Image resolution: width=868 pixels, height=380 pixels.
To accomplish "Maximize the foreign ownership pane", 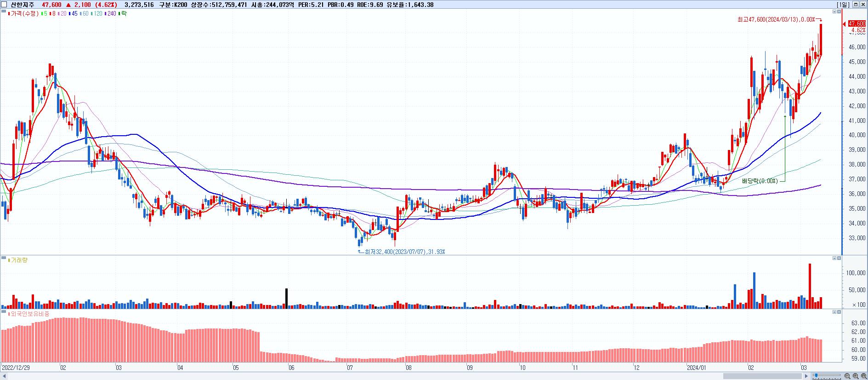I will tap(839, 312).
